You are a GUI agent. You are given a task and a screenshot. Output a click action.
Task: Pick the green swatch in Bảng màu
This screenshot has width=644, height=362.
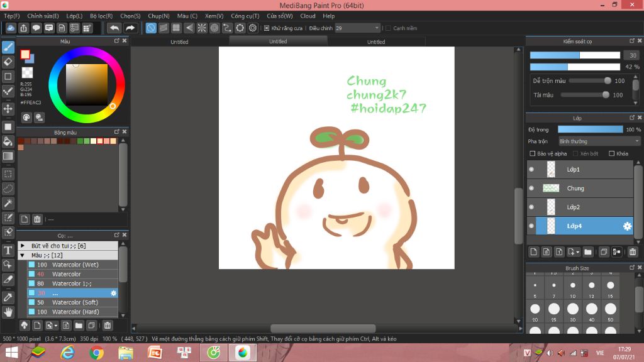pyautogui.click(x=80, y=141)
